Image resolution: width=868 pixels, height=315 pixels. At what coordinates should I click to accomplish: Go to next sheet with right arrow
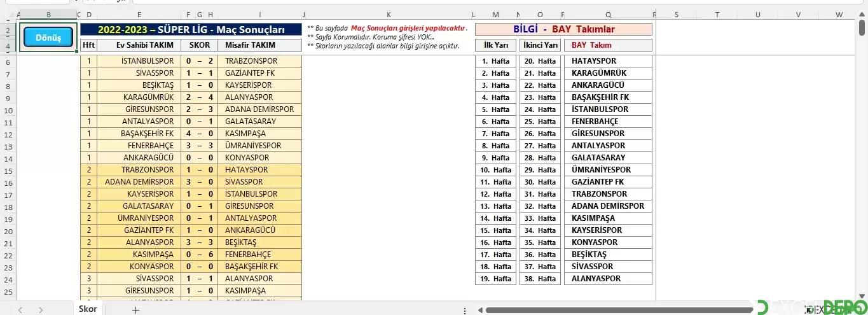tap(41, 310)
